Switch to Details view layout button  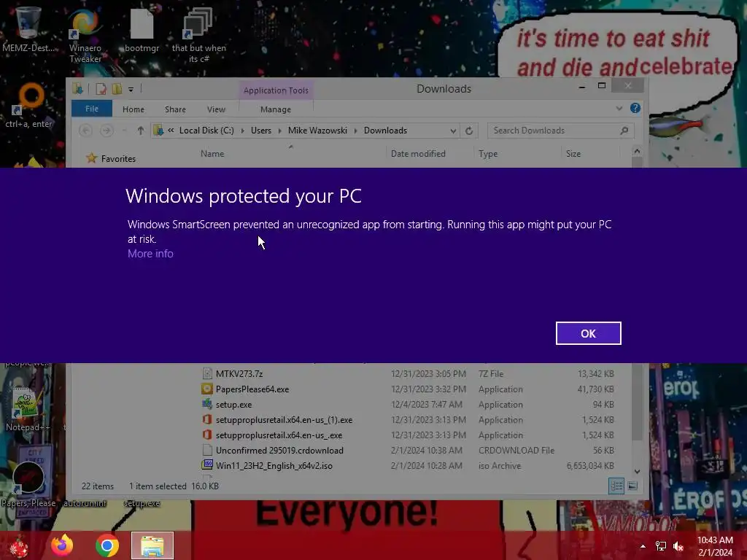click(x=616, y=486)
